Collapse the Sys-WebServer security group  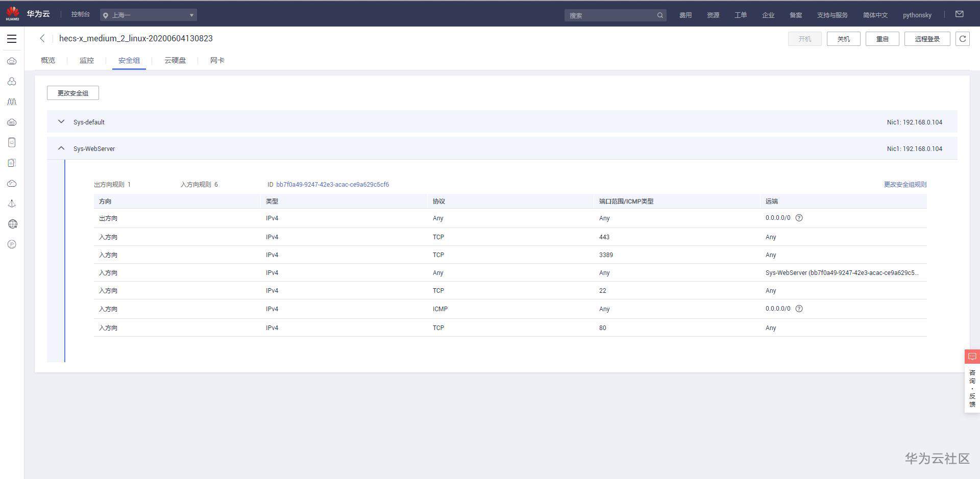click(61, 148)
